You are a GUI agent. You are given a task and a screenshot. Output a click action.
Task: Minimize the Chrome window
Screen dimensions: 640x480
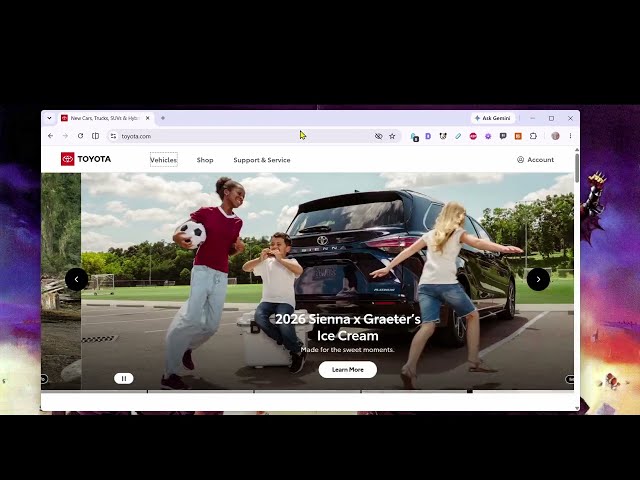point(533,118)
